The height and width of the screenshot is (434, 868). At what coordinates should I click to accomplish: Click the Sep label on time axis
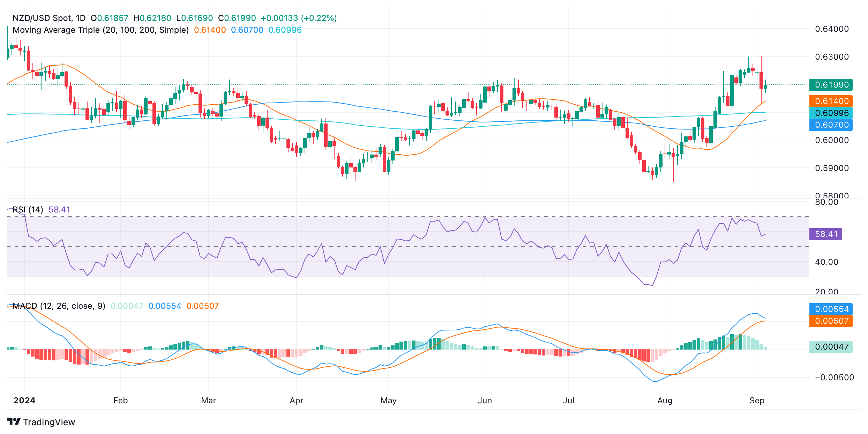tap(757, 401)
